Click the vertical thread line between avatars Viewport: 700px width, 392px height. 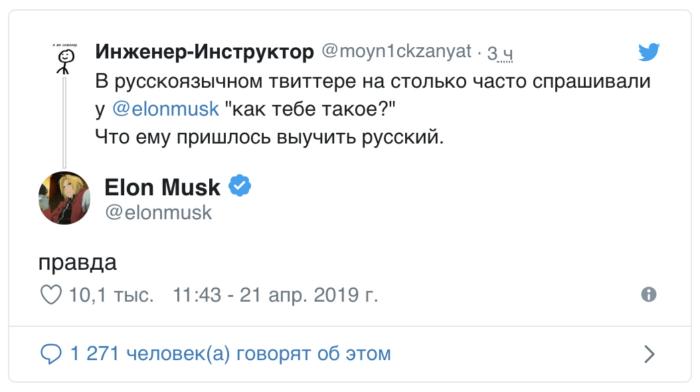(x=65, y=122)
